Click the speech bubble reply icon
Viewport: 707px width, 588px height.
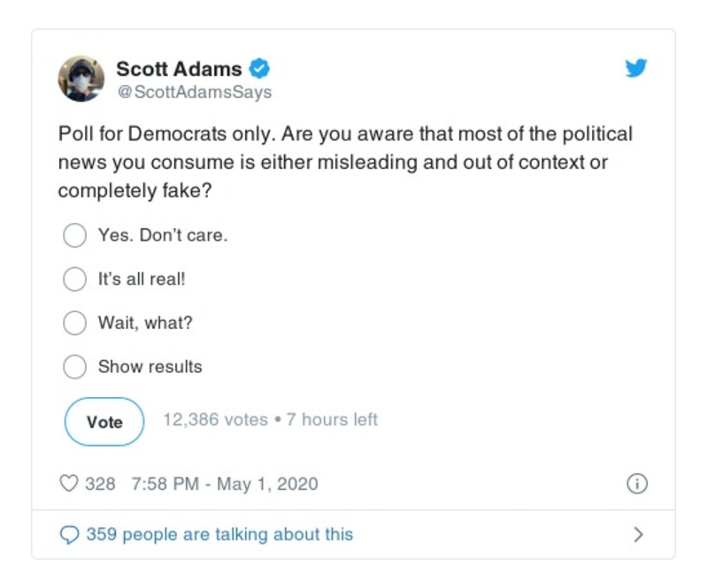(68, 534)
